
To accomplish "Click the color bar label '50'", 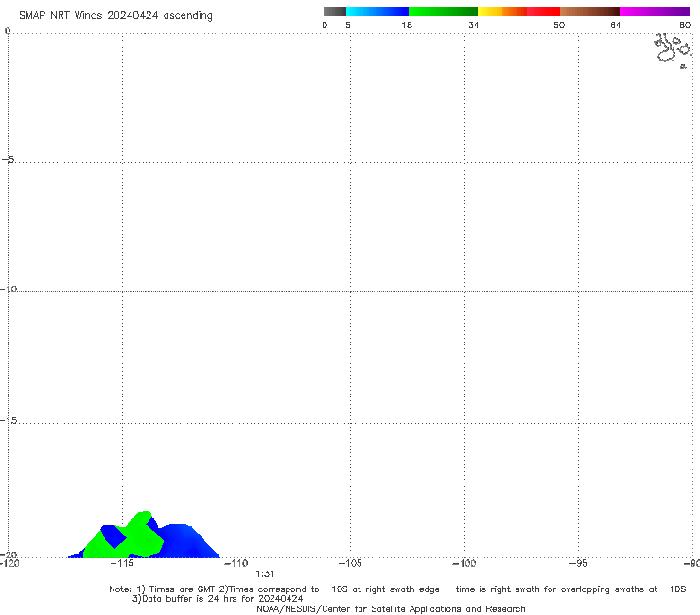I will (559, 25).
